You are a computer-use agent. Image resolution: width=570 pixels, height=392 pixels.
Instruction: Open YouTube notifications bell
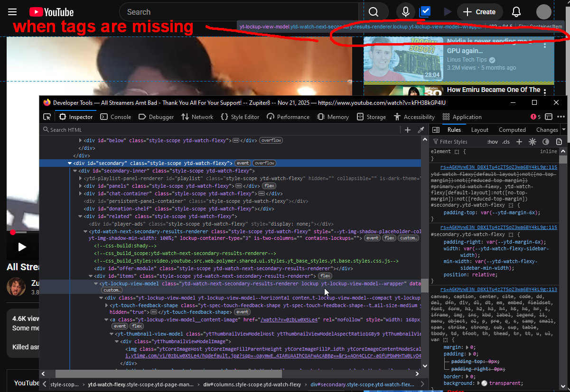point(516,12)
